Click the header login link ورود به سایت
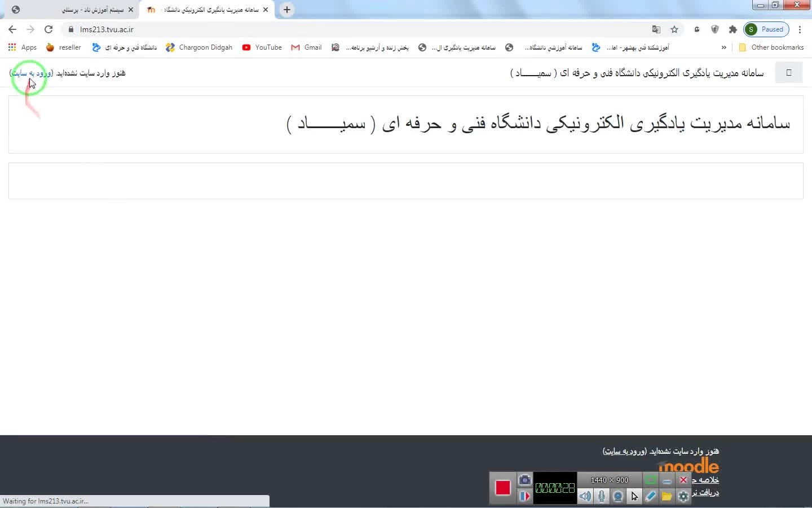Image resolution: width=812 pixels, height=508 pixels. coord(32,73)
